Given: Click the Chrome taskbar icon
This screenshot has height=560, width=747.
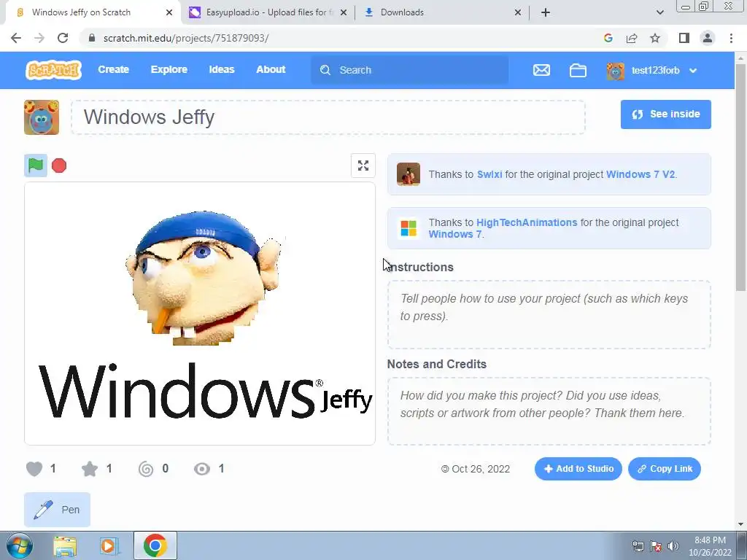Looking at the screenshot, I should click(155, 545).
